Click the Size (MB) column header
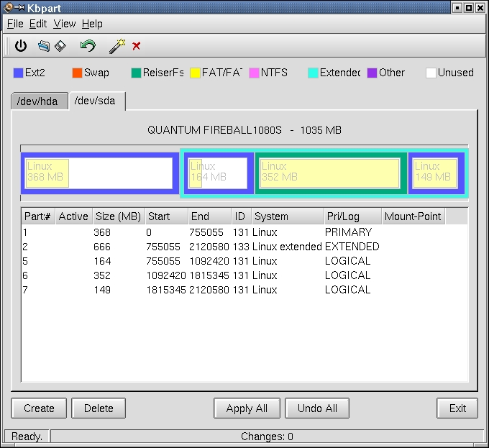 point(119,216)
